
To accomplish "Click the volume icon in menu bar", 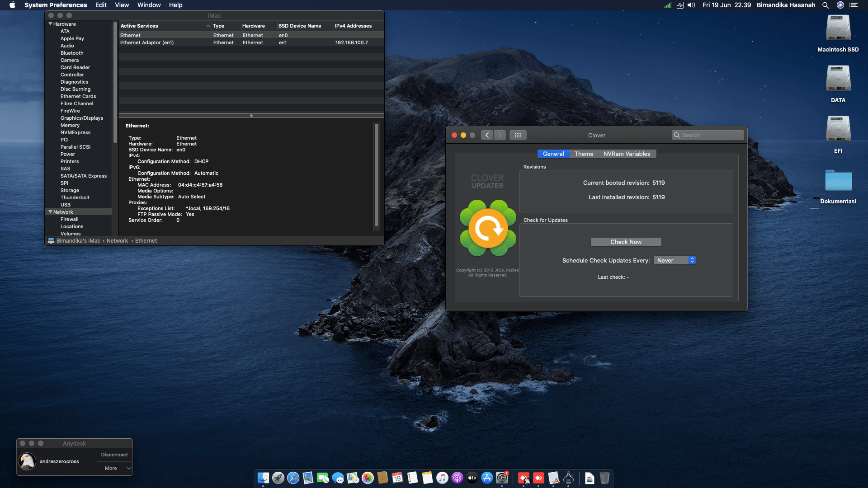I will [x=691, y=5].
